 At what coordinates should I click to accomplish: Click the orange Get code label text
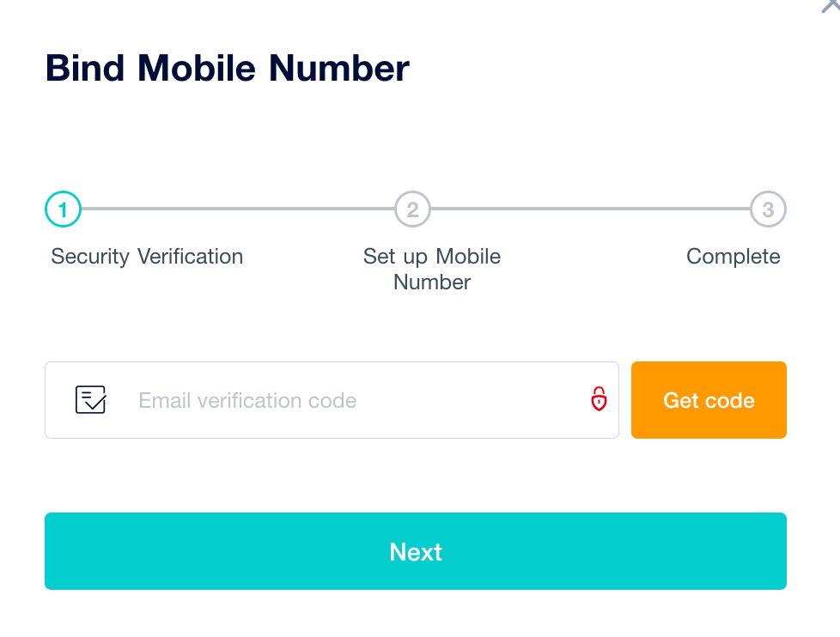point(708,400)
